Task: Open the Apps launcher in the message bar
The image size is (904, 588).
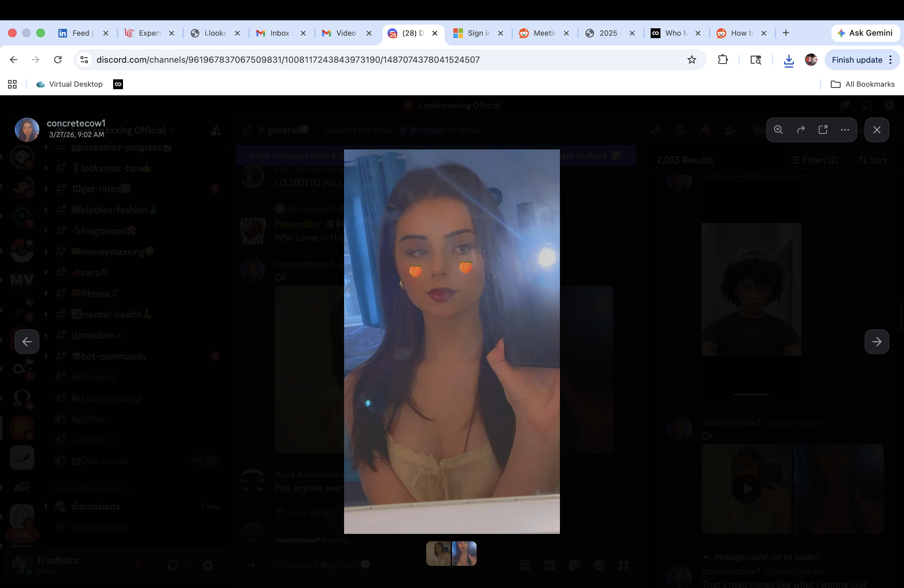Action: pos(624,566)
